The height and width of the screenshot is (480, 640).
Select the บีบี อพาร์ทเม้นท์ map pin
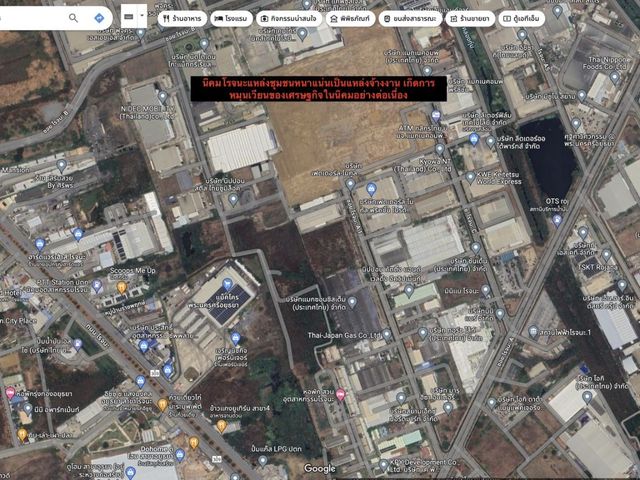(27, 409)
